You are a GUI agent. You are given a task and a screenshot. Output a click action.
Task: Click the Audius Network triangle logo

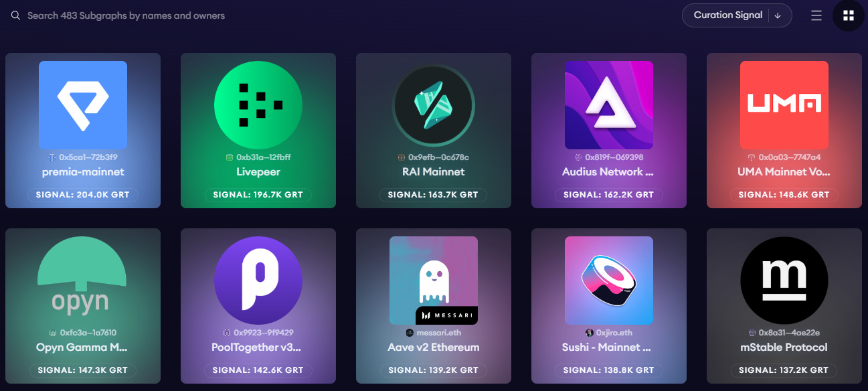tap(609, 105)
